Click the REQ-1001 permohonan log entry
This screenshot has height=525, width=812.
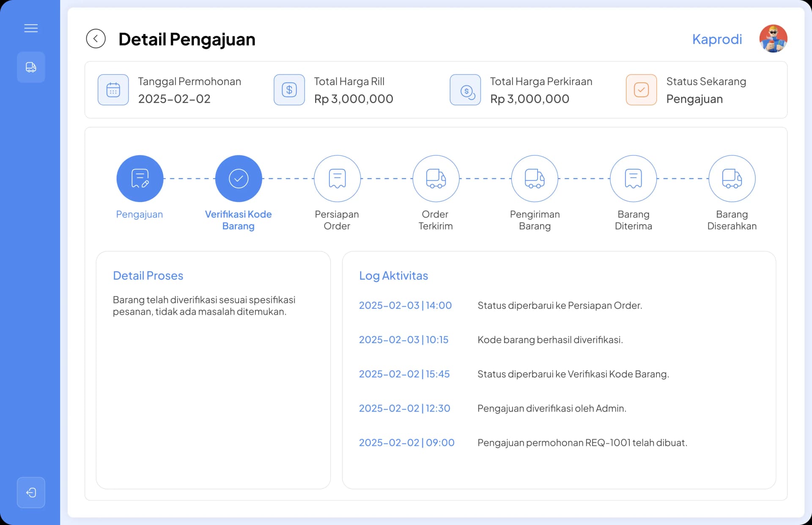pyautogui.click(x=582, y=443)
